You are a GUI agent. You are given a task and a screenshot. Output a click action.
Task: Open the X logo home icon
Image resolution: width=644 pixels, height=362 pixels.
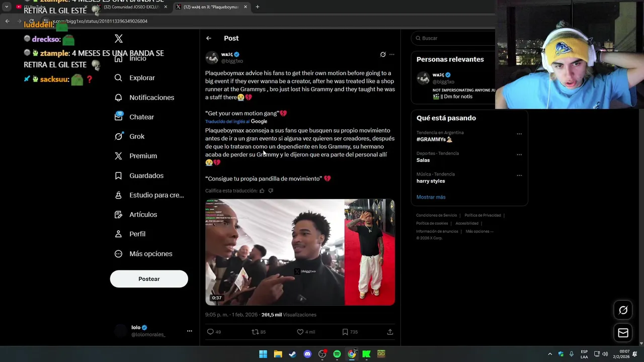click(118, 38)
